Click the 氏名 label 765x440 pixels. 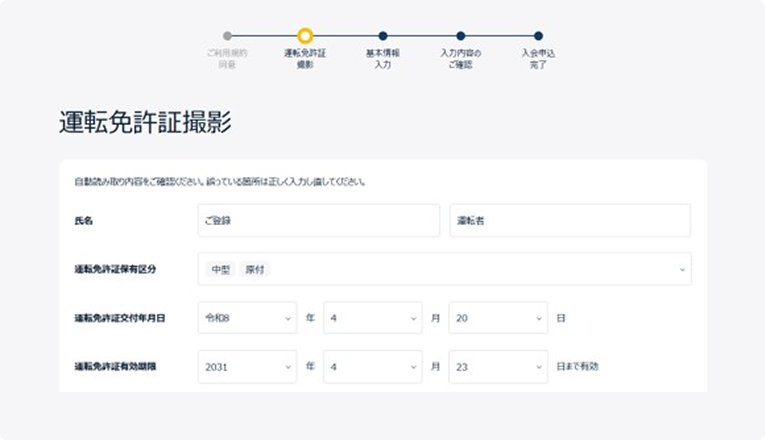(x=83, y=220)
